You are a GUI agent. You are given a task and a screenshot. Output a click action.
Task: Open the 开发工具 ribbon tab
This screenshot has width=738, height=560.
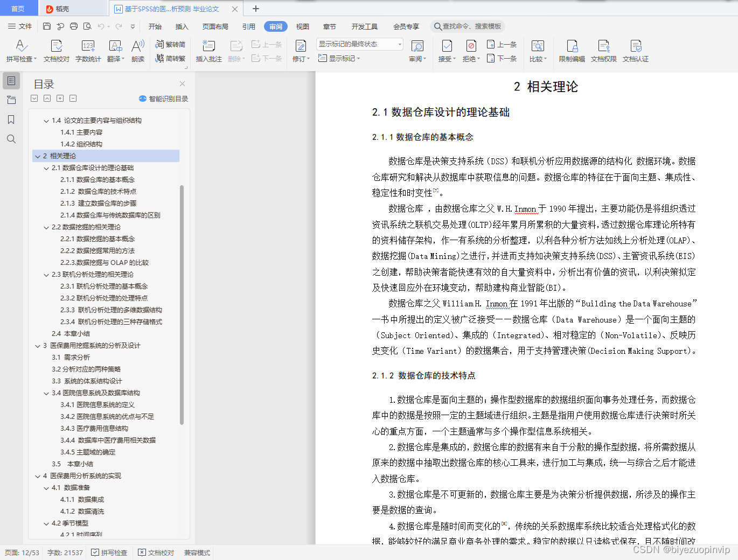[365, 26]
